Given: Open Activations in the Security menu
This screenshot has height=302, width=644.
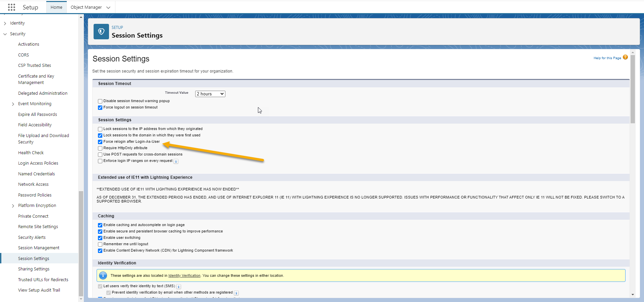Looking at the screenshot, I should pyautogui.click(x=29, y=44).
